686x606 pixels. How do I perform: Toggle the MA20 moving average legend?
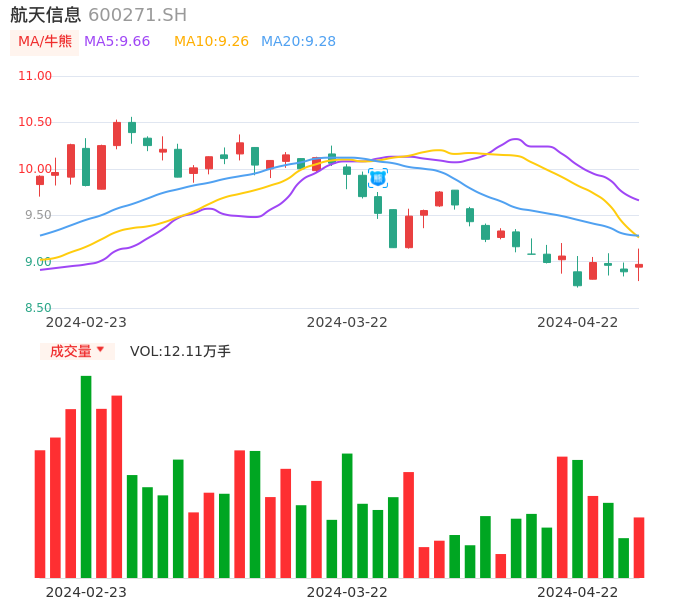(298, 42)
